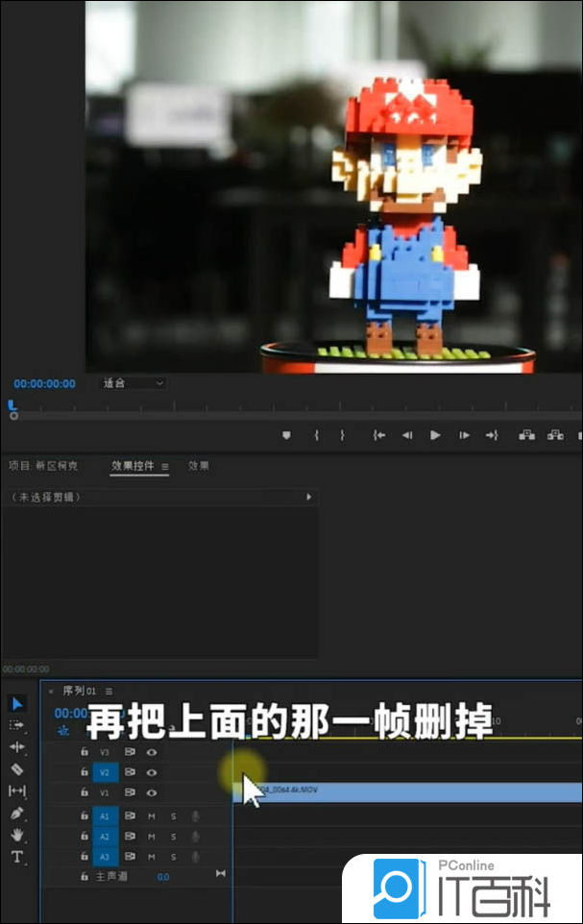Enable voice-over record on A3
The height and width of the screenshot is (924, 583).
195,856
